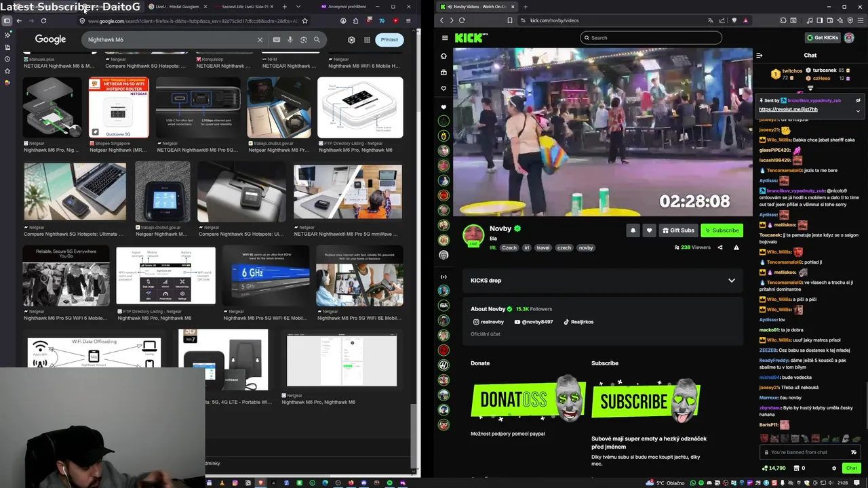Expand the pinned Revolut link message

click(x=858, y=110)
